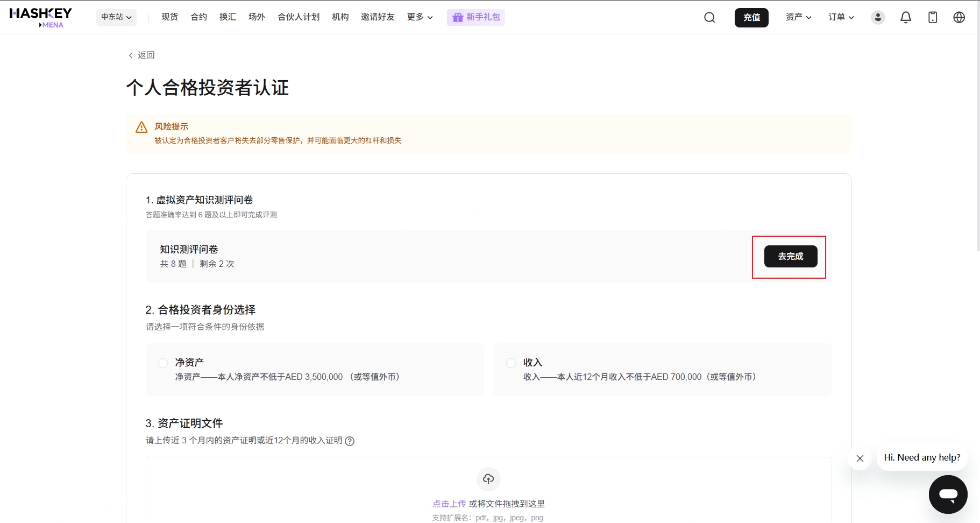Screen dimensions: 980x523
Task: Expand the 中东站 site selector
Action: click(x=116, y=17)
